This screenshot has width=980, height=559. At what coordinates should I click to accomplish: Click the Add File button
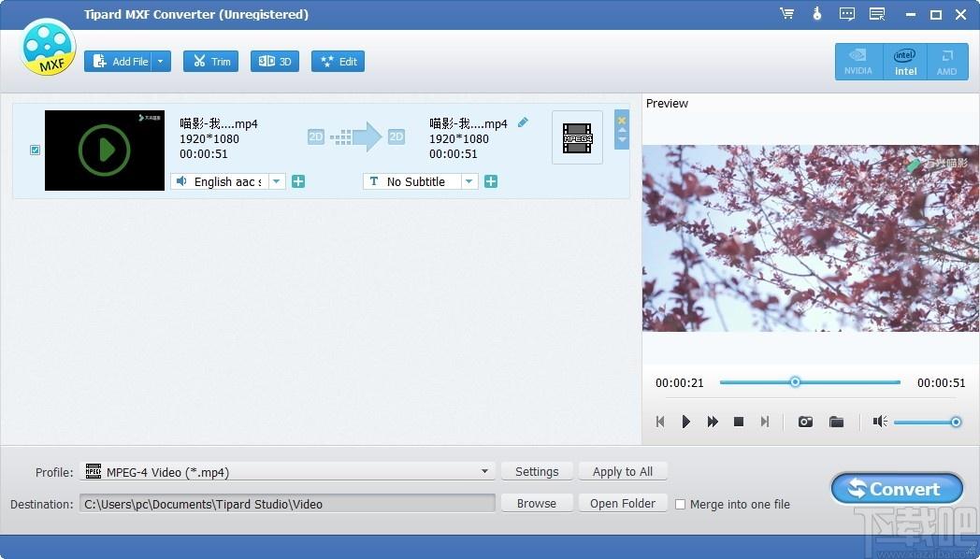tap(120, 61)
